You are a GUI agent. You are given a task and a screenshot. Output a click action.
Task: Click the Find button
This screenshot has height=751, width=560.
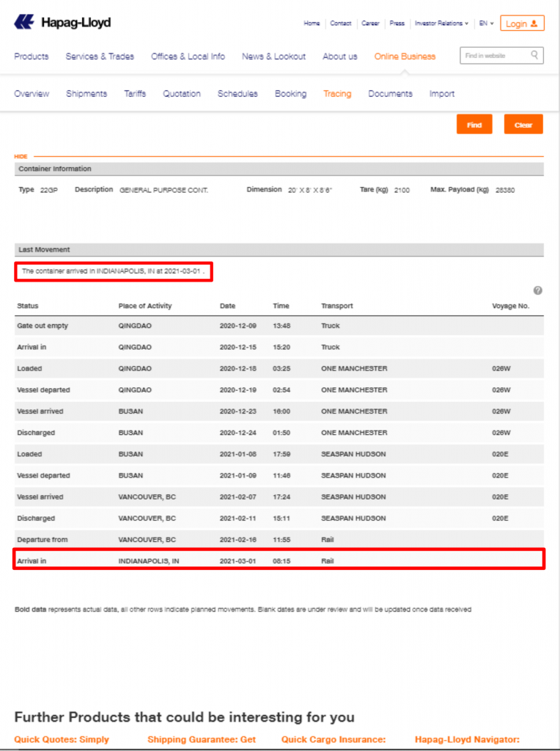[474, 125]
